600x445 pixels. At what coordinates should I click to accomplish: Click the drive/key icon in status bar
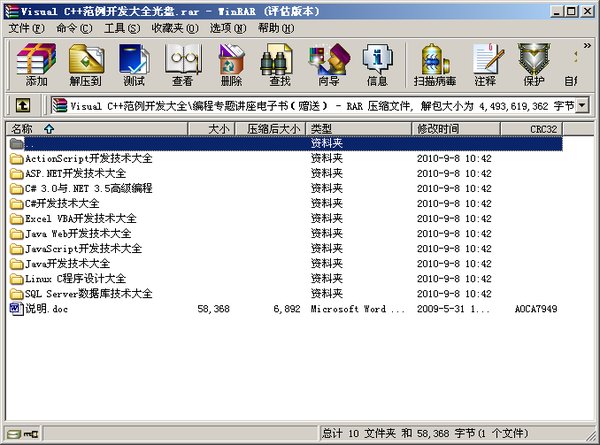coord(23,434)
